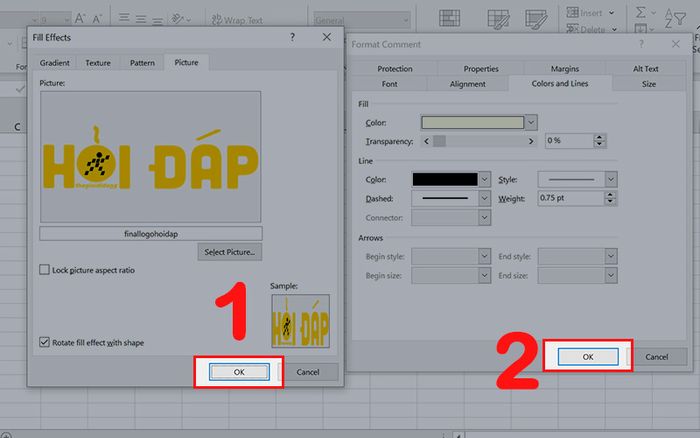Open the Texture tab
The height and width of the screenshot is (438, 700).
(98, 63)
